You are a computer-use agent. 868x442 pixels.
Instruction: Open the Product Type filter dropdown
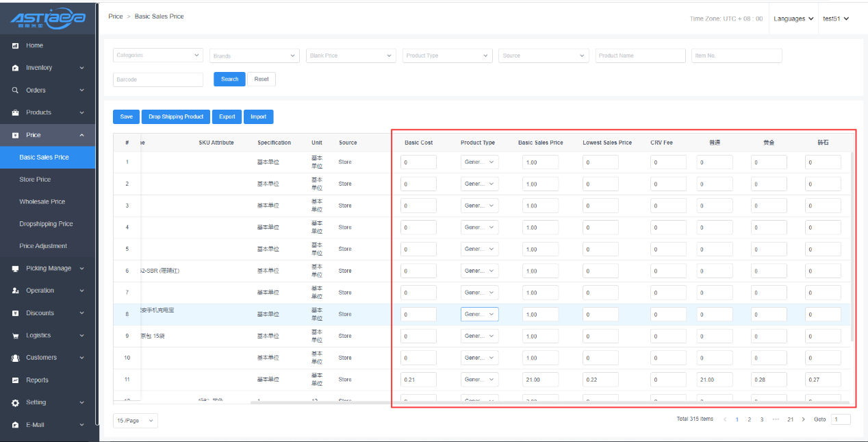click(x=447, y=56)
